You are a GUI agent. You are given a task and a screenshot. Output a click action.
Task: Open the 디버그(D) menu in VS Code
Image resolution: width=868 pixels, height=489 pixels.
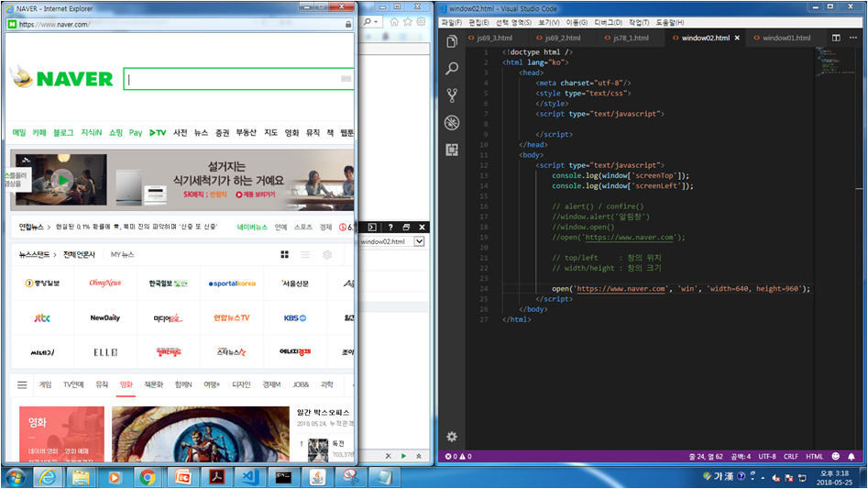(x=608, y=23)
